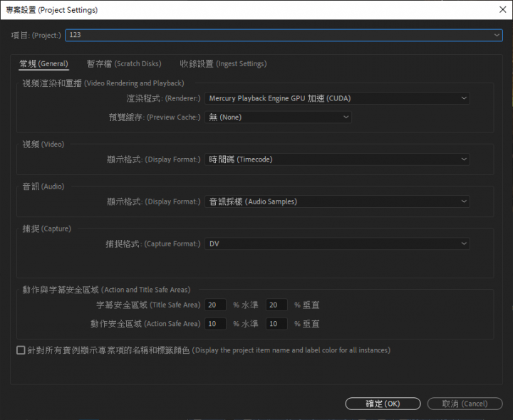Expand the Capture Format dropdown showing DV
The image size is (513, 420).
[337, 243]
